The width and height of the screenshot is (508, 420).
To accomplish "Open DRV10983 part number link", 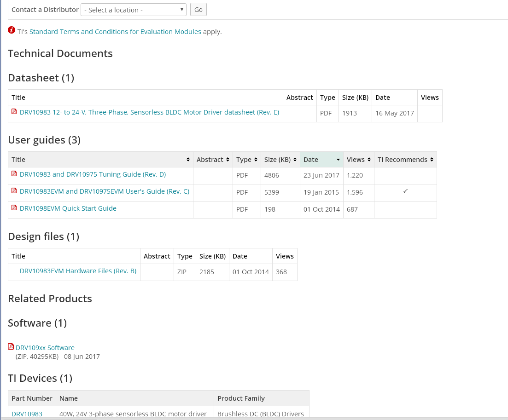I will [x=27, y=414].
